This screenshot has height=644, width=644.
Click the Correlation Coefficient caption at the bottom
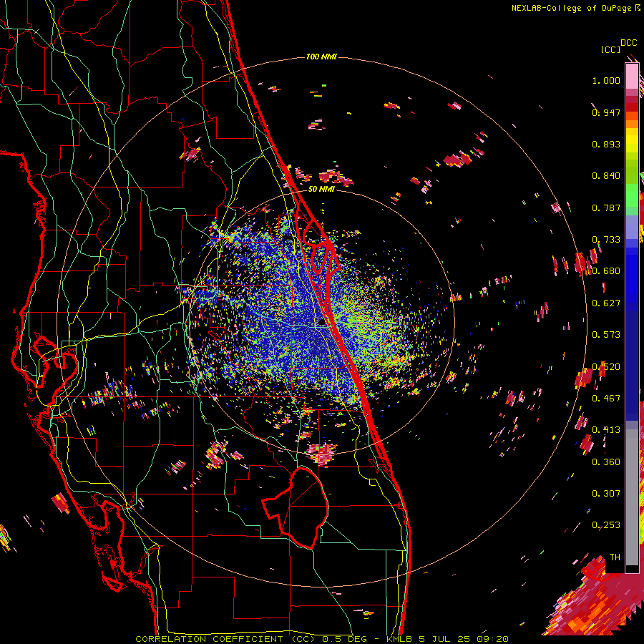coord(321,639)
